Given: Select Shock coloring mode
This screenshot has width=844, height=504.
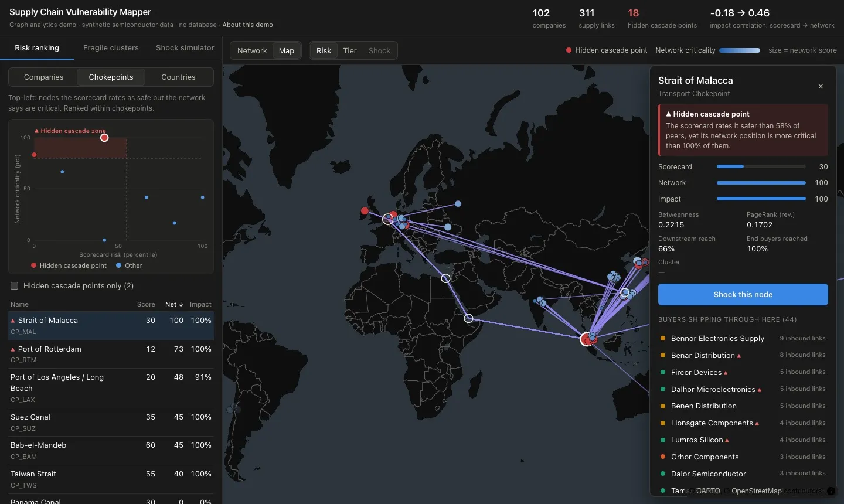Looking at the screenshot, I should (x=379, y=51).
